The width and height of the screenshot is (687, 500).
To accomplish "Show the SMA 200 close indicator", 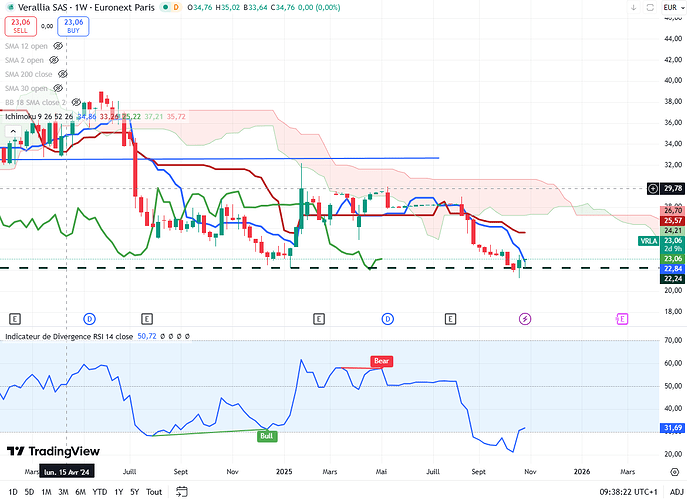I will 63,74.
